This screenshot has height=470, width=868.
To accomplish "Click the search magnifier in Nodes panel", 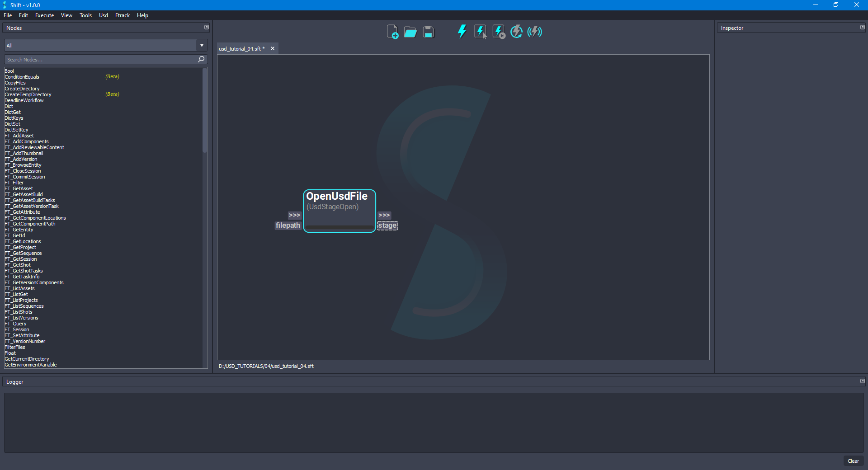I will coord(201,59).
